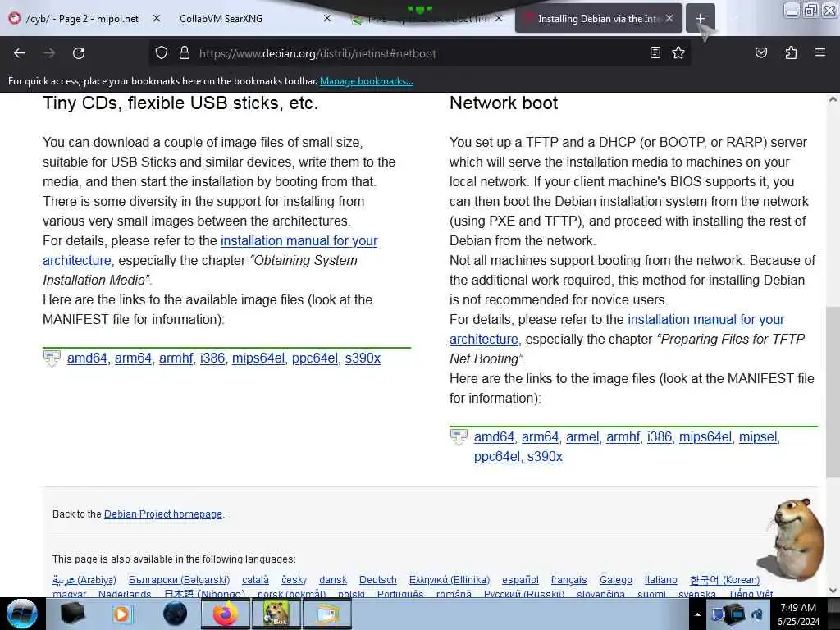Open mips64el link under Network boot
Image resolution: width=840 pixels, height=630 pixels.
tap(705, 437)
